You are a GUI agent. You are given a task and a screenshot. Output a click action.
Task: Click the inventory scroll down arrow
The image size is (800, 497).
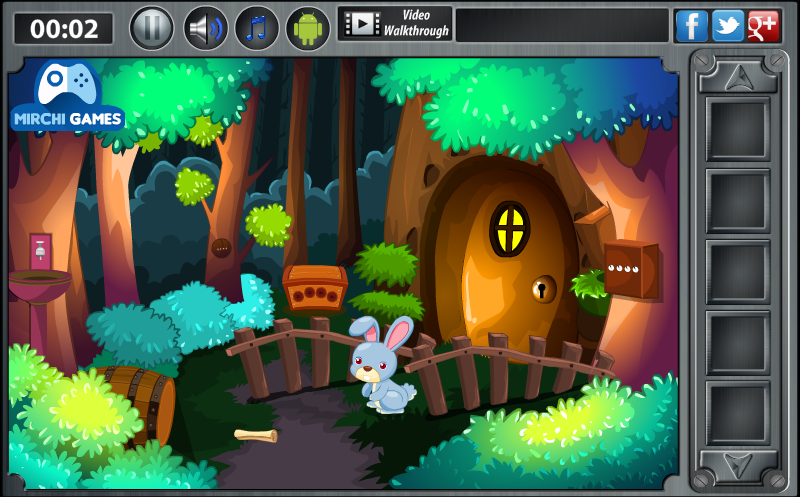coord(738,466)
